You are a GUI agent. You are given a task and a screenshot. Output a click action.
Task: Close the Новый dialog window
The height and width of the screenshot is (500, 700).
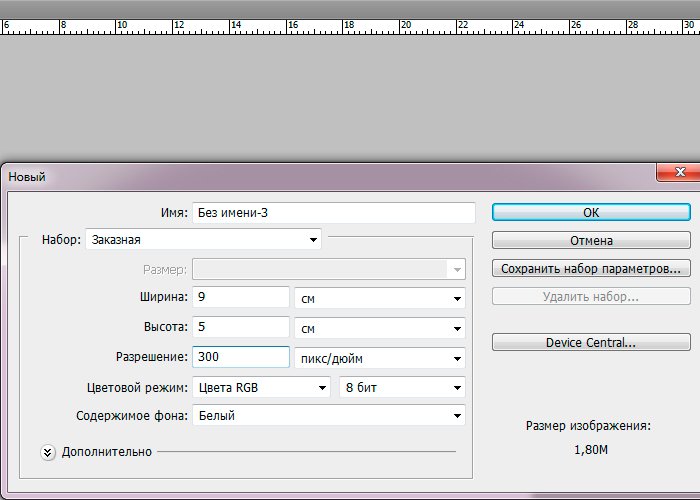click(677, 174)
